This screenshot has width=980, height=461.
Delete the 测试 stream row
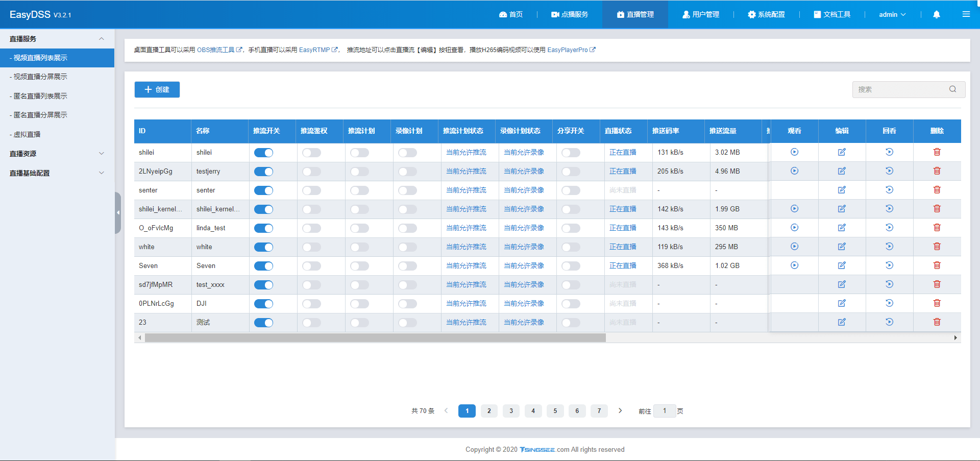click(x=937, y=322)
